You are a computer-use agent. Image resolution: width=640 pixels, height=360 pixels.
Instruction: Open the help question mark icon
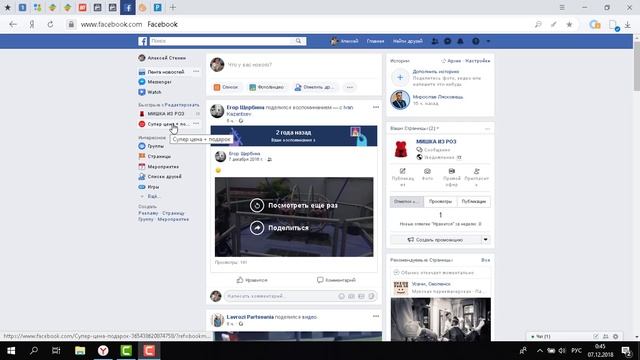476,41
